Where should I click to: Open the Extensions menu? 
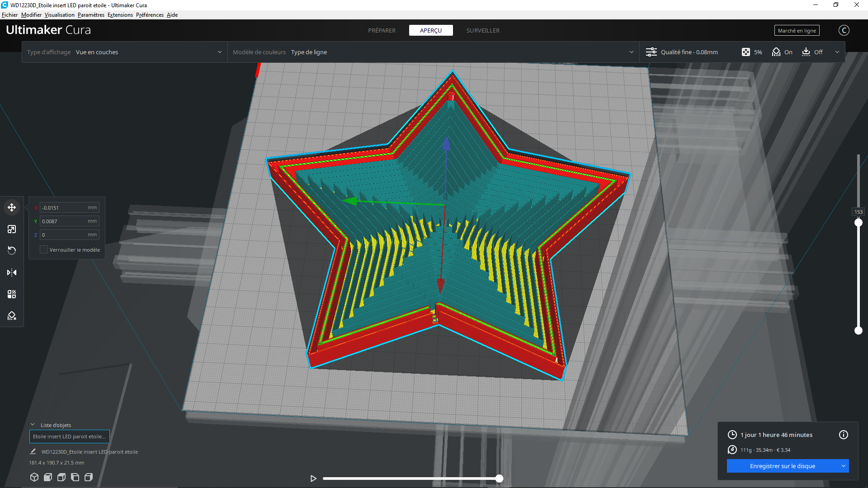coord(120,15)
